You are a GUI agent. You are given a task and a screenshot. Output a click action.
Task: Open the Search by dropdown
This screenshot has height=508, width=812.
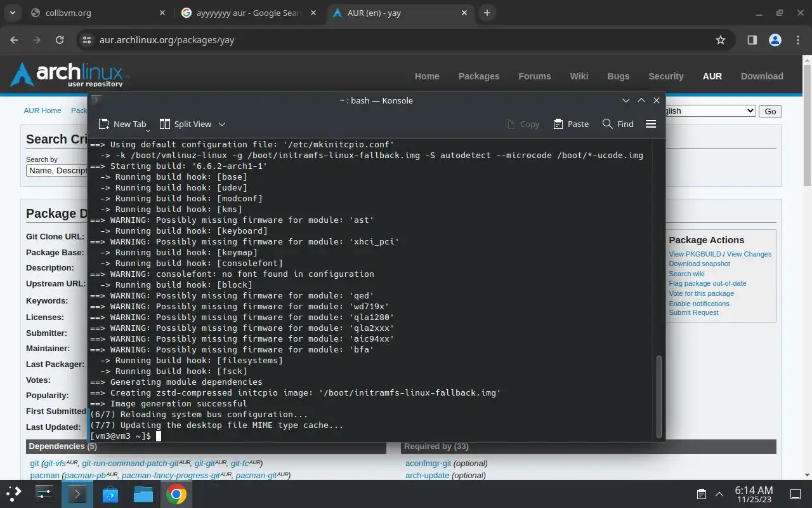coord(57,170)
